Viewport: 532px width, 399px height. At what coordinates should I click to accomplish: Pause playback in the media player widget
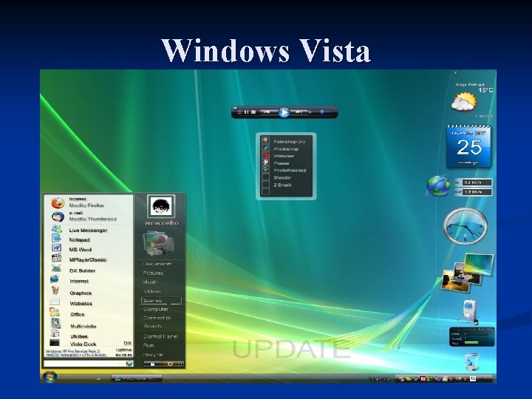(247, 112)
